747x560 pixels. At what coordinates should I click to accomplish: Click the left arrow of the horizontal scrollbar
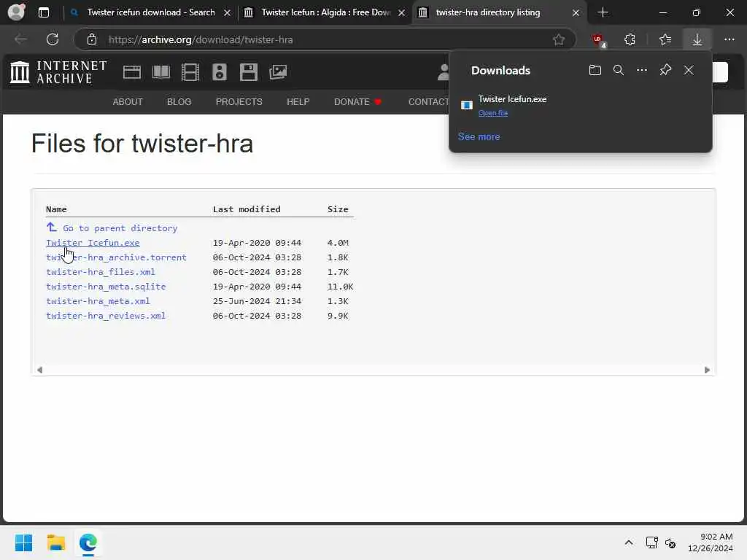tap(39, 370)
